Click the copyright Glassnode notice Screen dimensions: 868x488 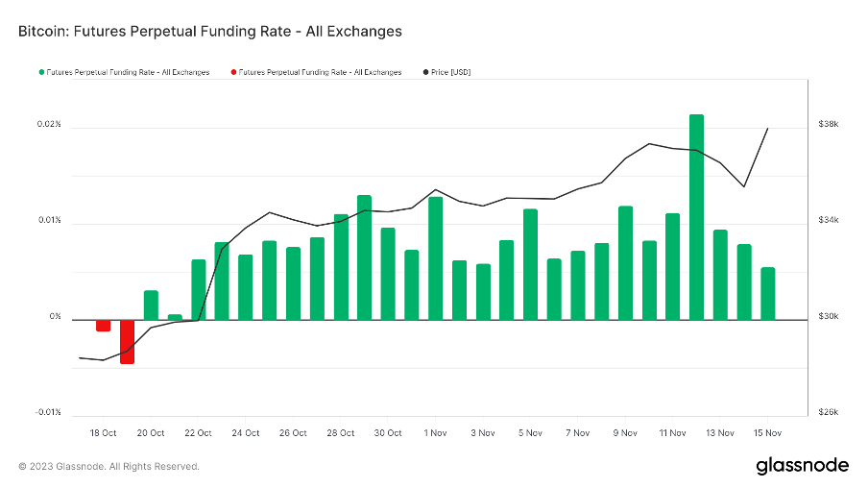(x=108, y=466)
